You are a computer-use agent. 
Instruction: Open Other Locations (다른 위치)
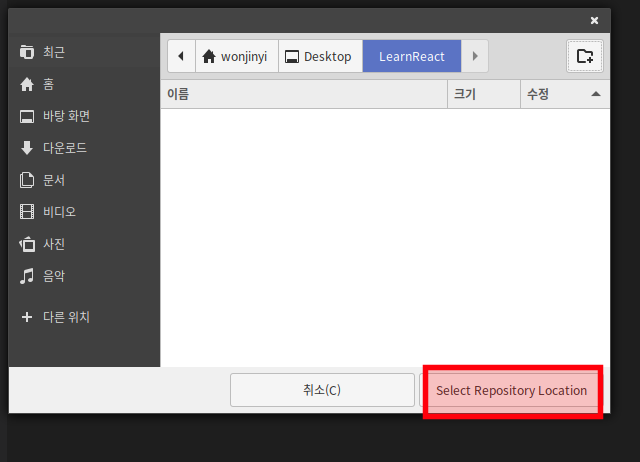pos(84,317)
